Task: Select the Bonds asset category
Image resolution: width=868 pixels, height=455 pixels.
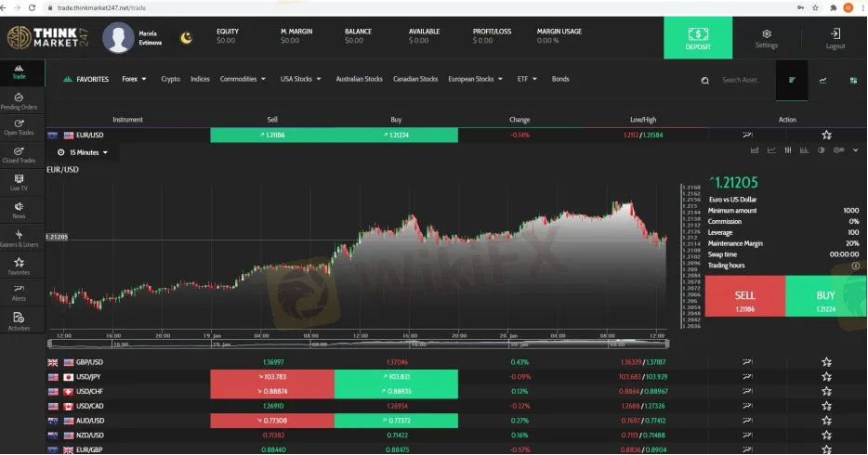Action: (x=560, y=79)
